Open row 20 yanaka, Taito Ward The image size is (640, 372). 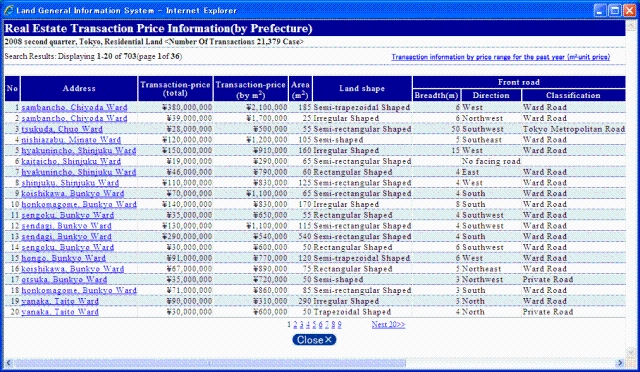(60, 312)
